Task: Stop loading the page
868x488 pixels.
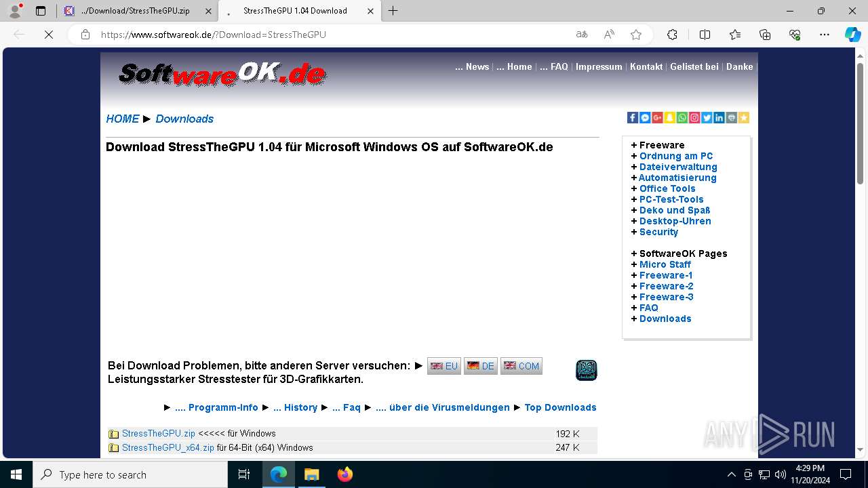Action: pos(49,35)
